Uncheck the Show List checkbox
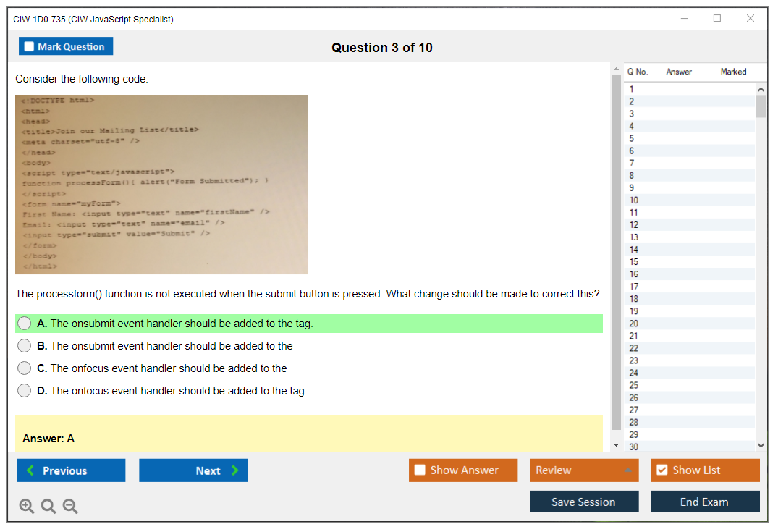 (x=661, y=470)
